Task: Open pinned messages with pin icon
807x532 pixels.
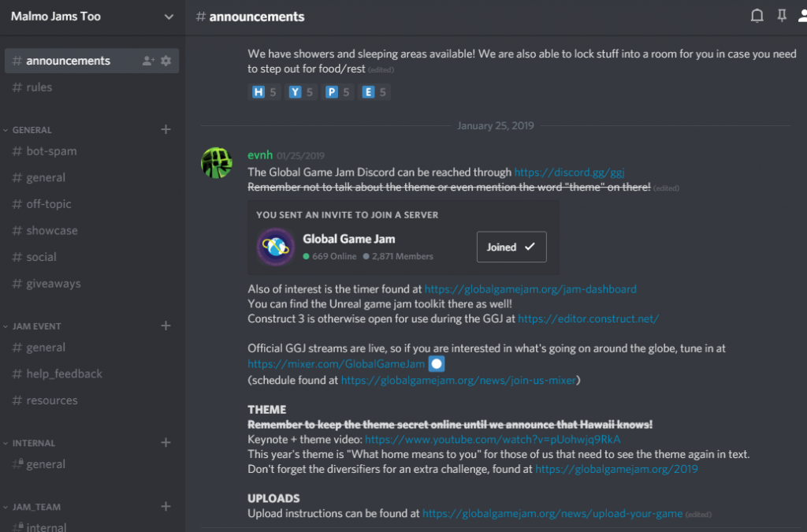Action: coord(782,16)
